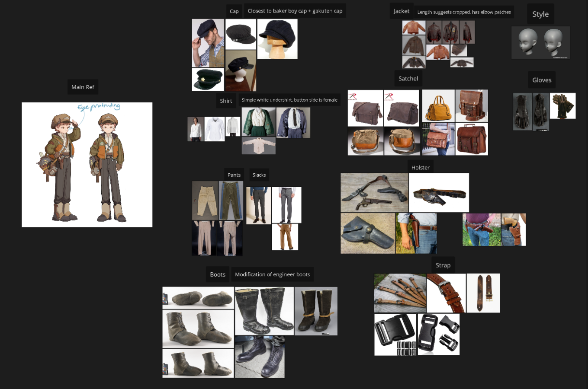Select the 'Holster' label

(421, 168)
